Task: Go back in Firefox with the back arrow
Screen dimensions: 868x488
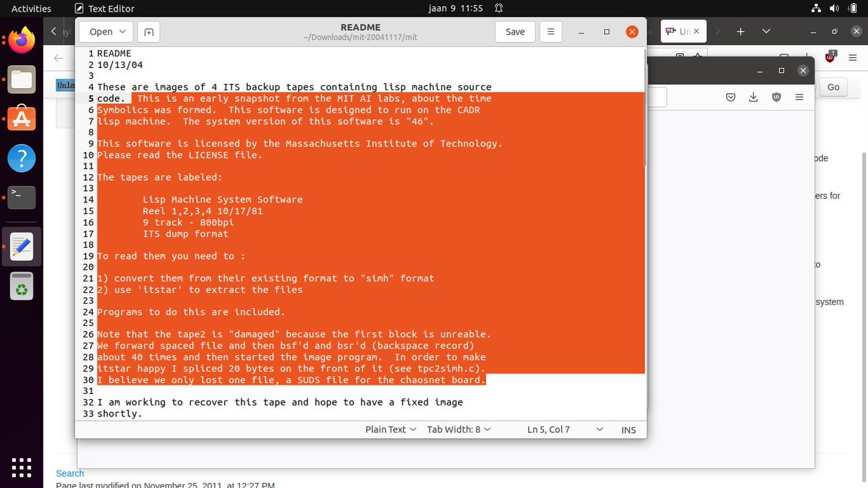Action: 58,58
